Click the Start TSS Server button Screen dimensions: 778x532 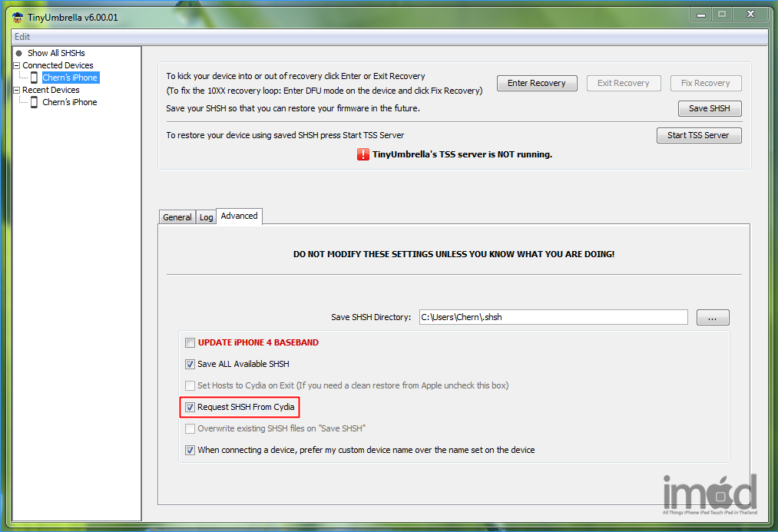699,135
